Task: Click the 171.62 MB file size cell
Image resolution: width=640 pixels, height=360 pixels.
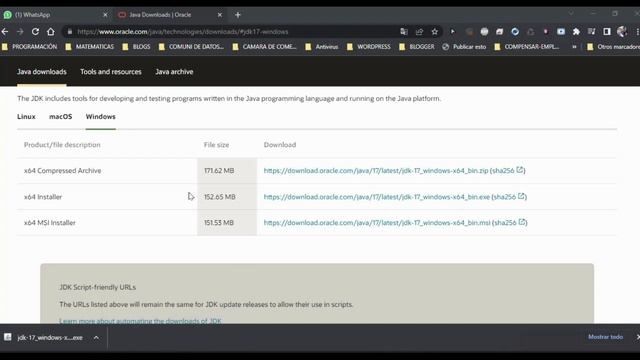Action: pyautogui.click(x=227, y=171)
